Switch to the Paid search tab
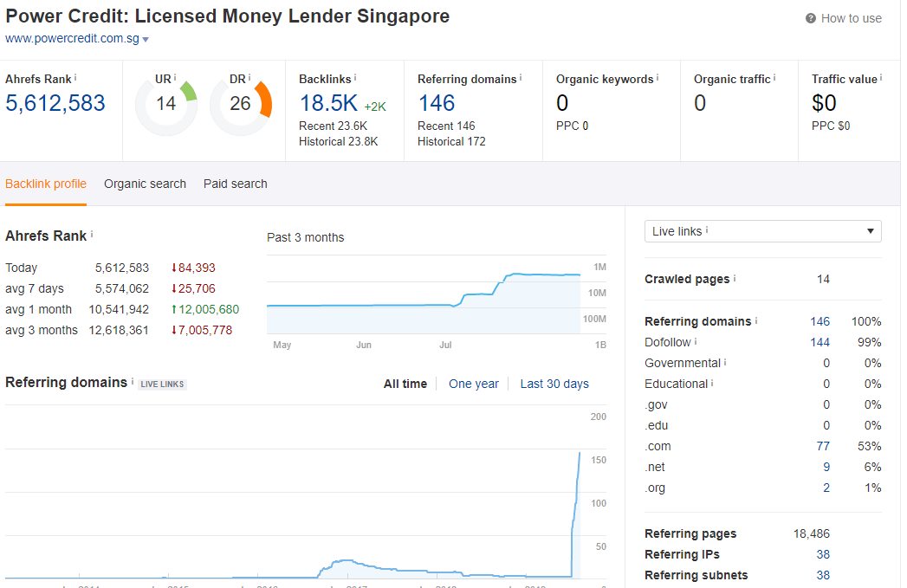 tap(235, 184)
